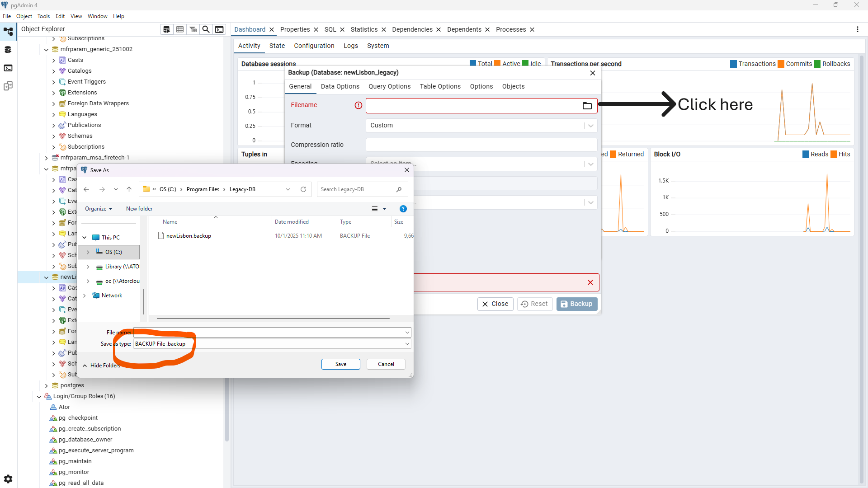Viewport: 868px width, 488px height.
Task: Click the Backup button
Action: tap(576, 304)
